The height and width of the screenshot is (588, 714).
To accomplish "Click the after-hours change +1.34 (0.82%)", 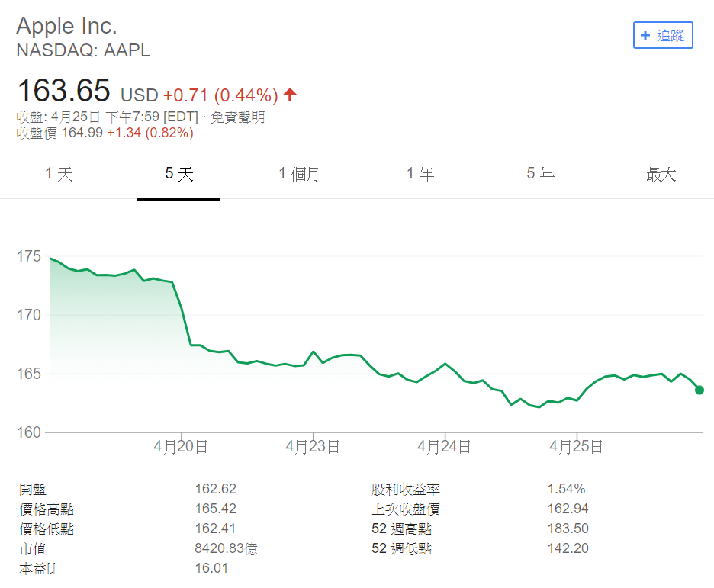I will [x=150, y=133].
